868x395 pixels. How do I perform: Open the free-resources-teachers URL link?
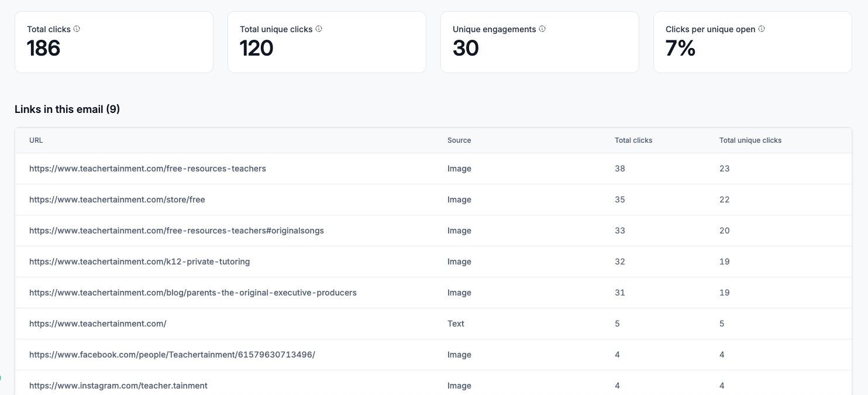click(x=147, y=169)
